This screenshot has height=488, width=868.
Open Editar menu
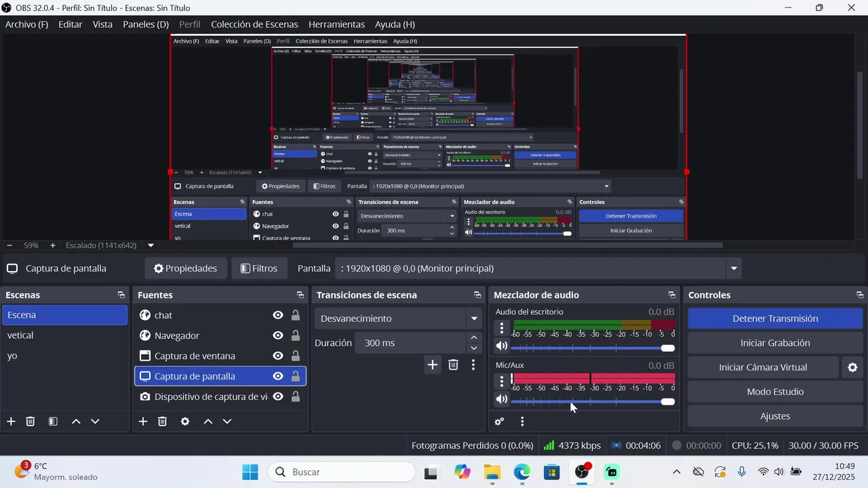(71, 24)
